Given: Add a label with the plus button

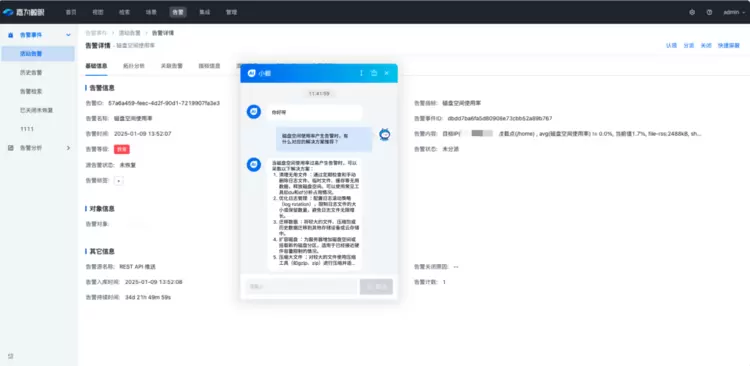Looking at the screenshot, I should pos(119,181).
